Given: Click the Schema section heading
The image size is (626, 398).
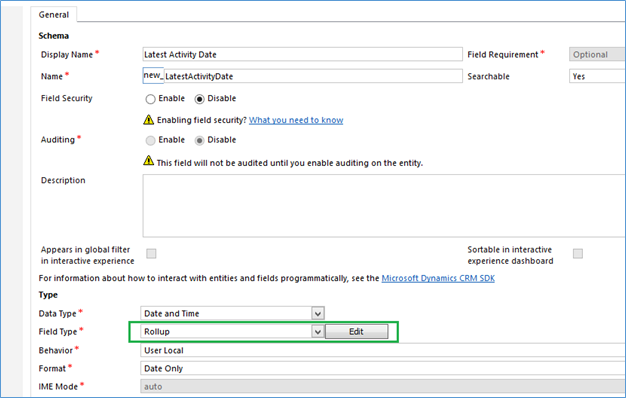Looking at the screenshot, I should pyautogui.click(x=53, y=36).
